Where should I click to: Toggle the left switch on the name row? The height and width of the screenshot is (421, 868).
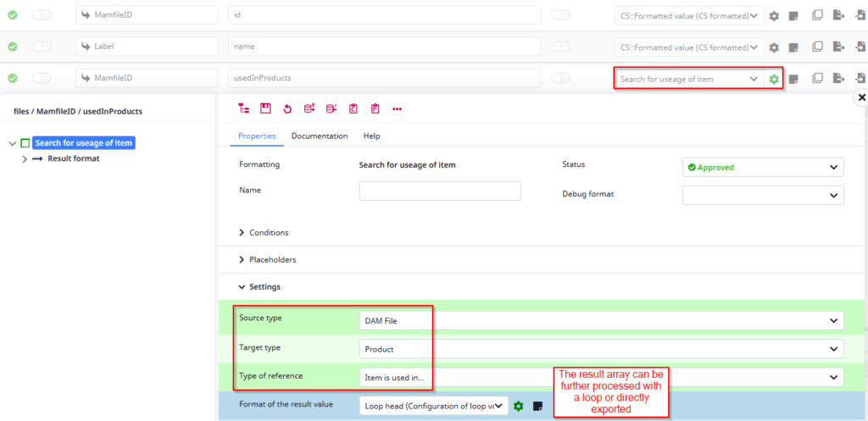tap(42, 47)
